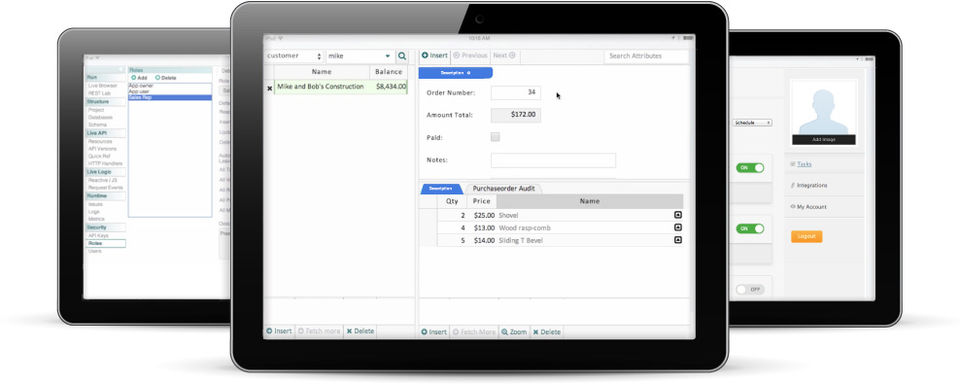
Task: Click the magnifier search icon beside mike
Action: [x=402, y=56]
